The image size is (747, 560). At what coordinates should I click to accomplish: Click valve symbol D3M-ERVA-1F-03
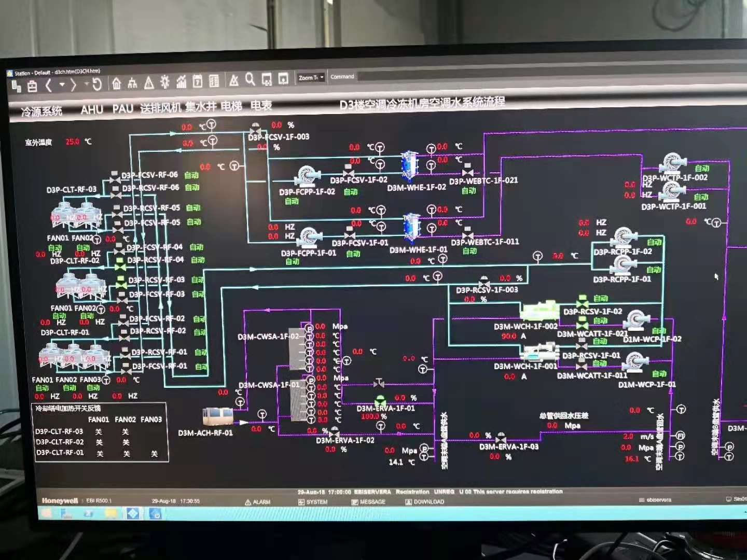pos(501,438)
